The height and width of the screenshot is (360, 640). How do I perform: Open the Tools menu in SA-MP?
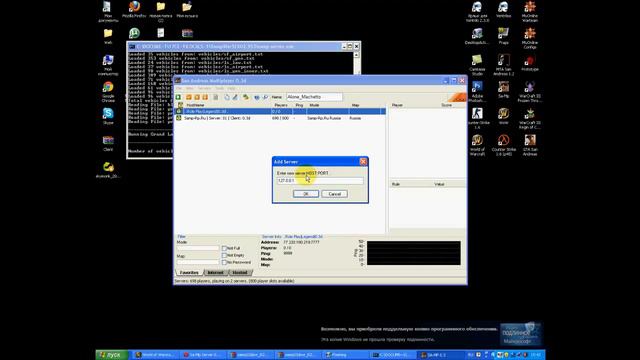tap(220, 88)
